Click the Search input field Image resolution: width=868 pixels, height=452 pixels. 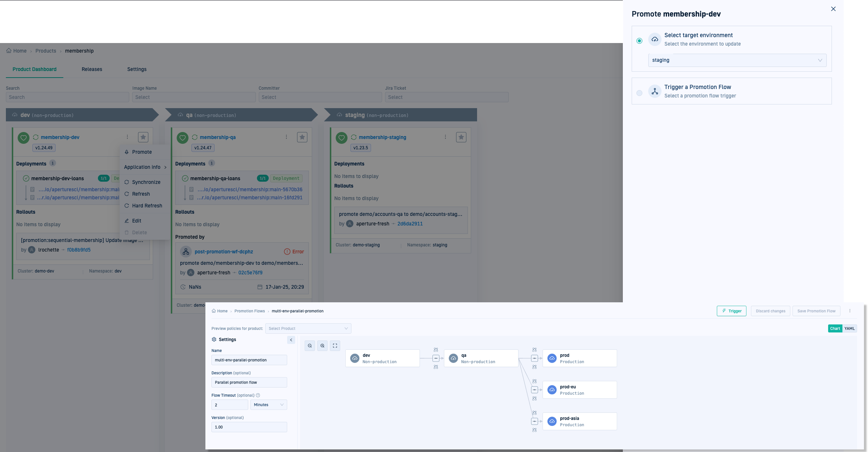point(67,97)
